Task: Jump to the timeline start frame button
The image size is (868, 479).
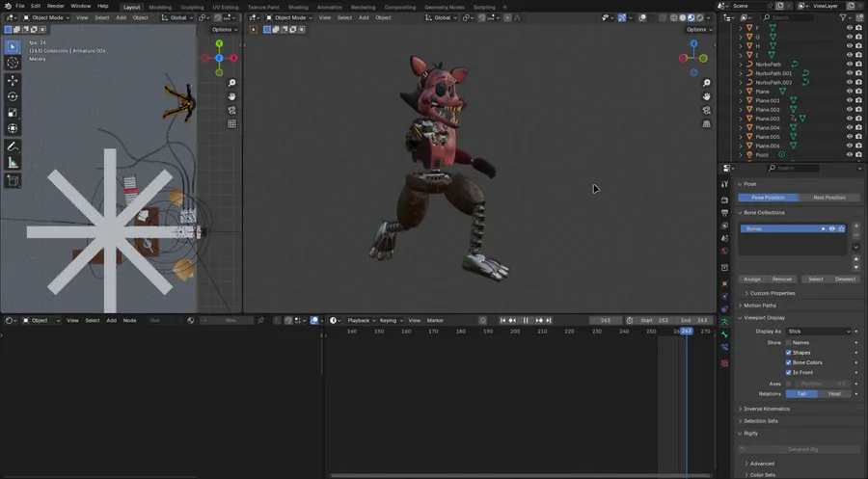Action: click(x=502, y=320)
